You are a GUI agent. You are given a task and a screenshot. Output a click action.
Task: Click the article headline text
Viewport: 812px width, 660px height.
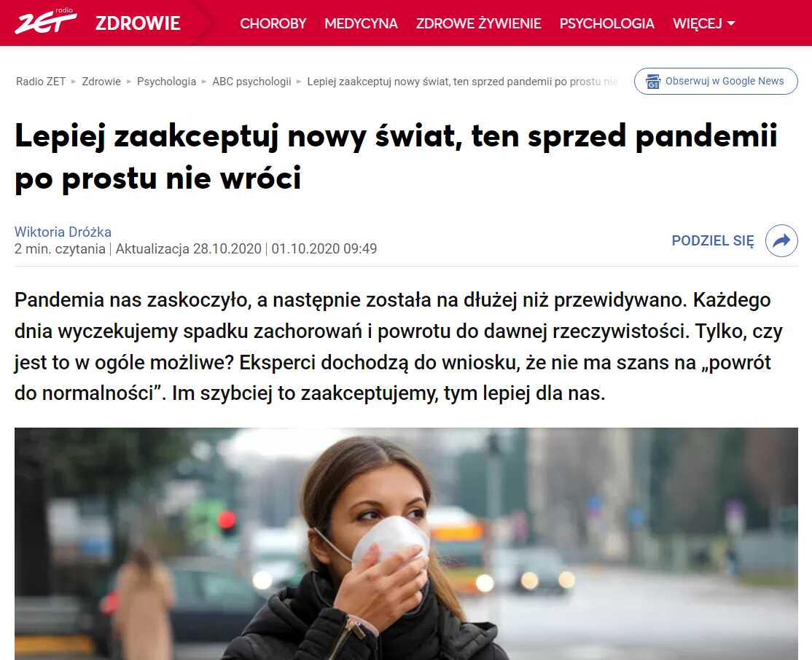point(397,157)
